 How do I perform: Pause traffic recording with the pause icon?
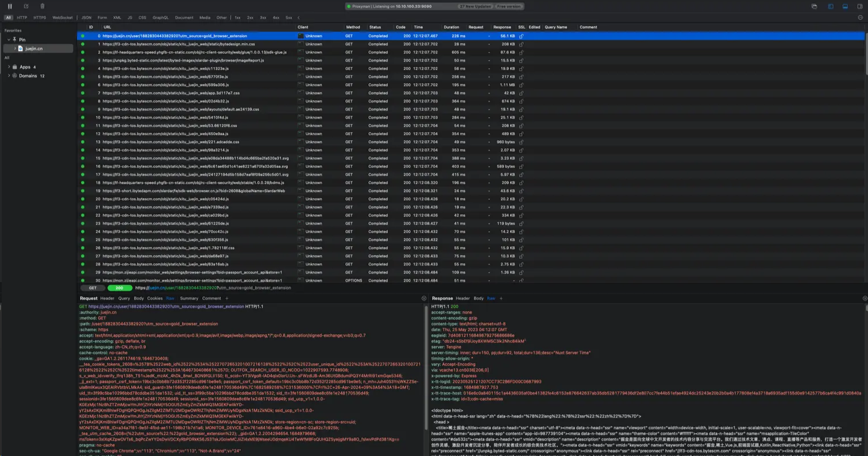10,6
